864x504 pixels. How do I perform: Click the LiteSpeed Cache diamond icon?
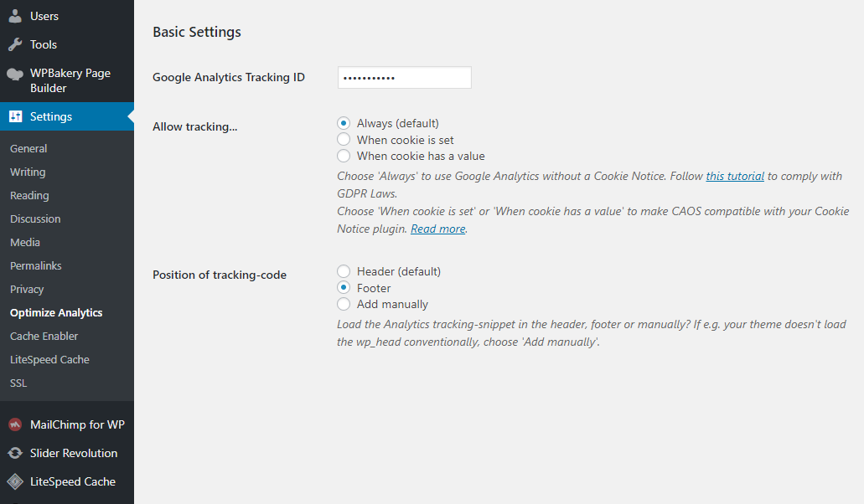coord(15,481)
